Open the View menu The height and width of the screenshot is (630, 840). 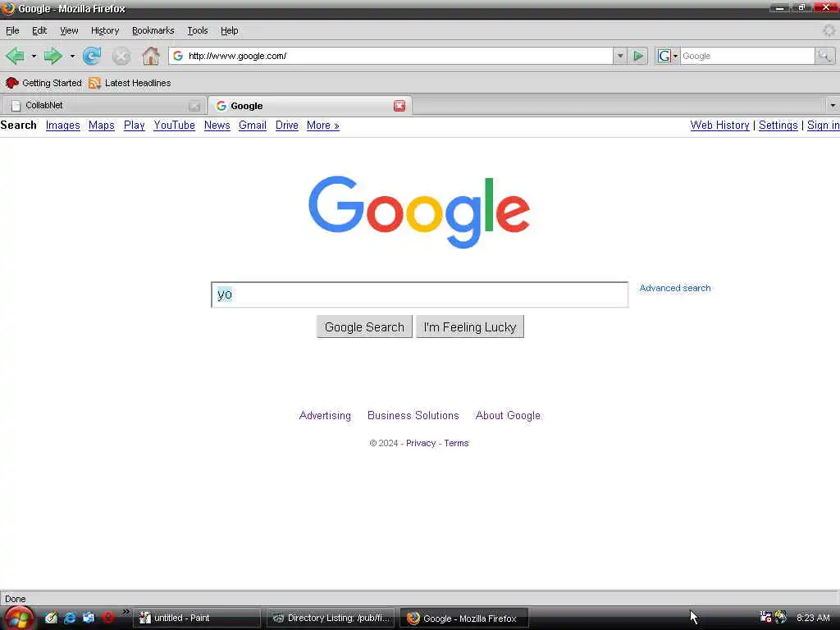point(69,30)
